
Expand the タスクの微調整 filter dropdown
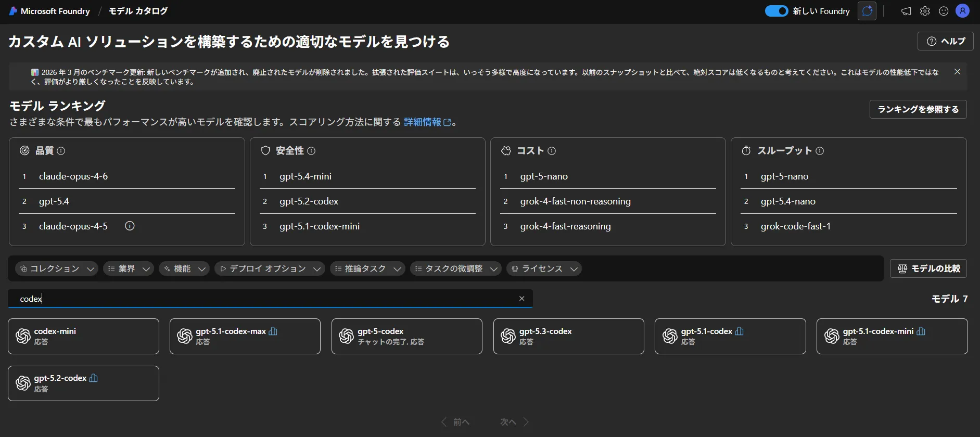pyautogui.click(x=456, y=268)
